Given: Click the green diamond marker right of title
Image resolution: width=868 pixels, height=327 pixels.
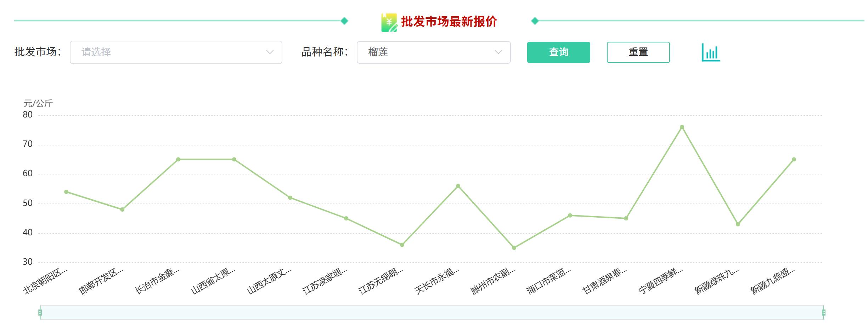Looking at the screenshot, I should click(x=535, y=21).
